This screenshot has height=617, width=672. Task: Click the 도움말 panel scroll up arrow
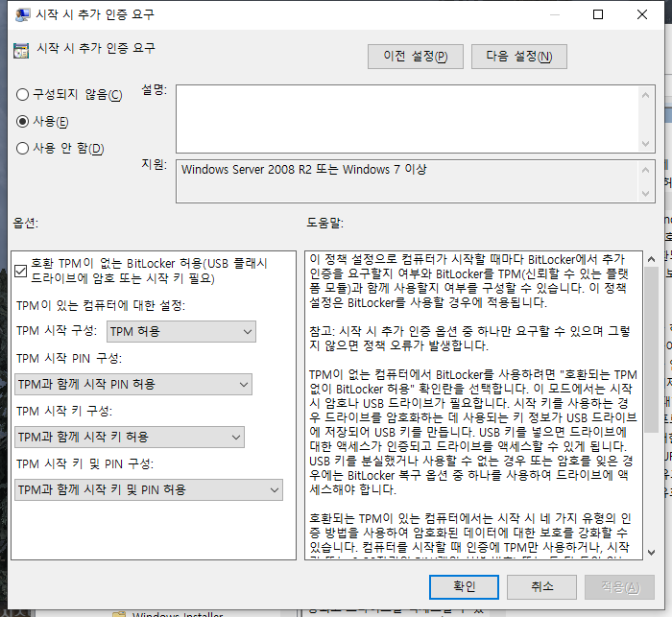[x=652, y=259]
